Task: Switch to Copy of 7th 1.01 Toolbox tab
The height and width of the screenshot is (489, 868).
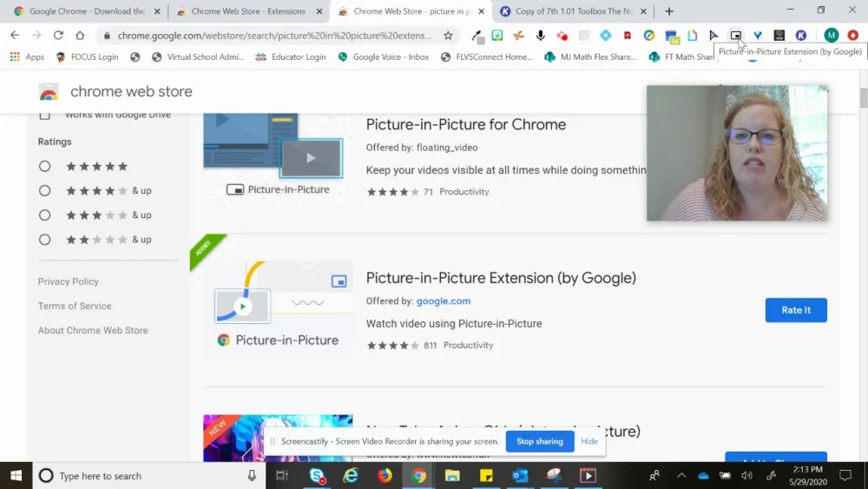Action: (573, 11)
